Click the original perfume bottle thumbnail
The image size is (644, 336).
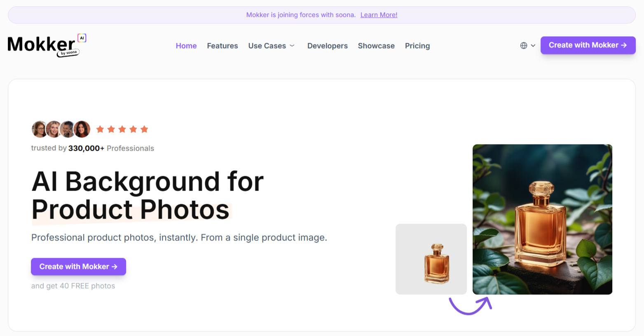point(431,259)
